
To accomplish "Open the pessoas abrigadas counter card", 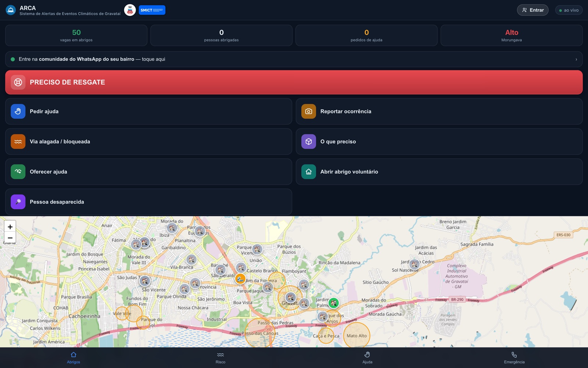I will pyautogui.click(x=221, y=35).
